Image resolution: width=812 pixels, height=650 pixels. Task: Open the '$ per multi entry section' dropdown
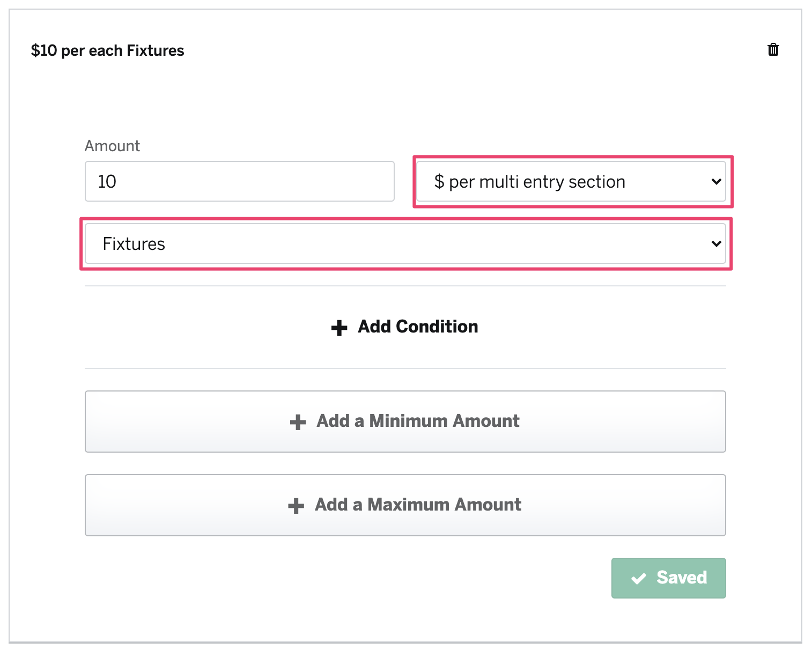click(571, 181)
